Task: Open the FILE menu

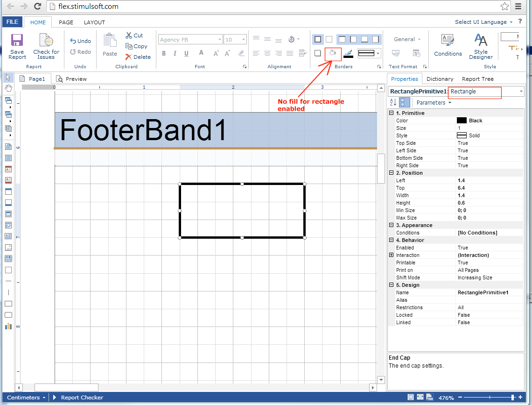Action: [x=12, y=22]
